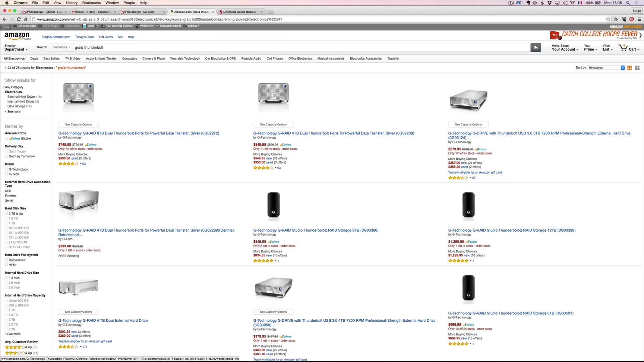Check the 2 TB & Up filter
Image resolution: width=644 pixels, height=362 pixels.
pyautogui.click(x=6, y=214)
